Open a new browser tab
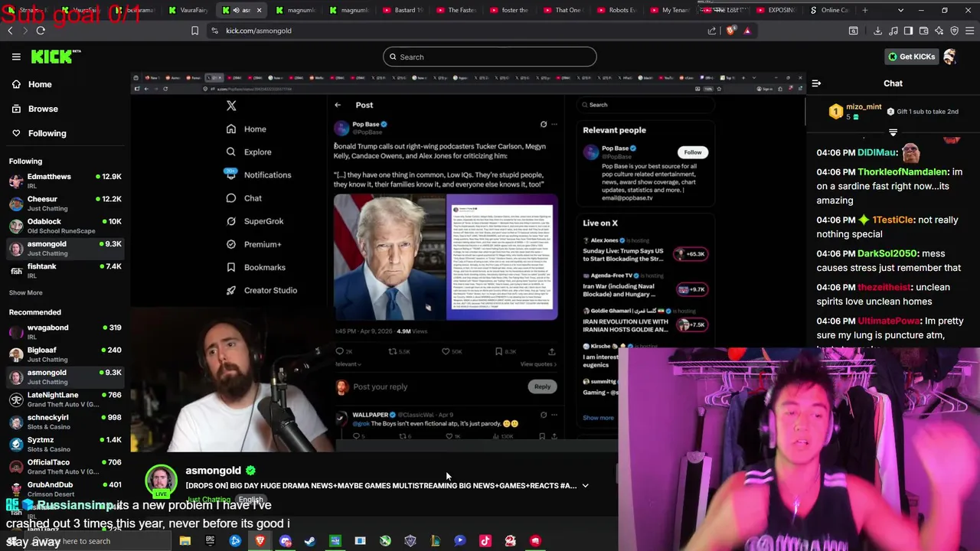Screen dimensions: 980x551 [865, 10]
